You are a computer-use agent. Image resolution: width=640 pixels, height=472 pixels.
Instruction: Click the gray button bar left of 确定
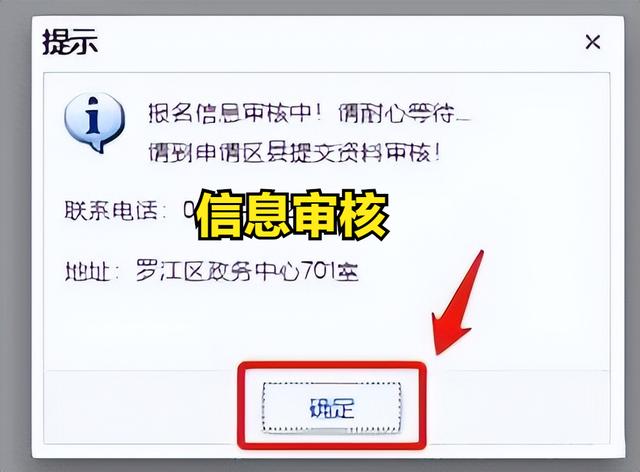pyautogui.click(x=141, y=407)
